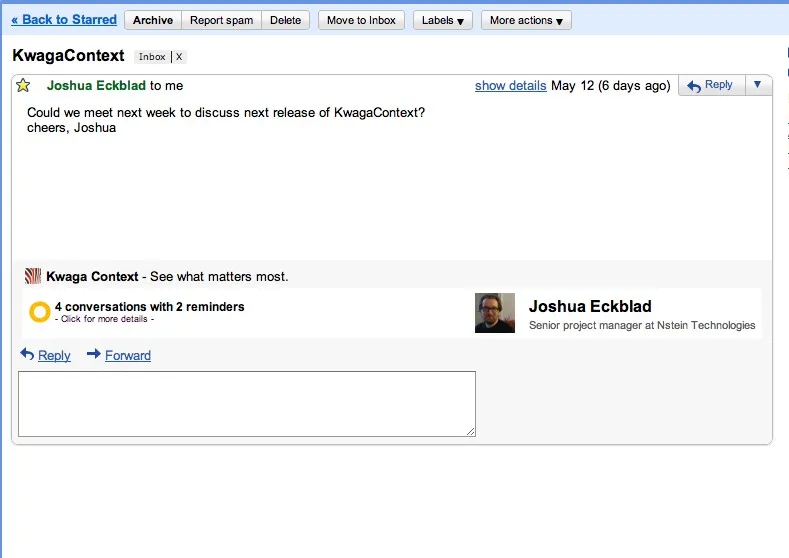Click the reply arrow icon above the text box

27,354
